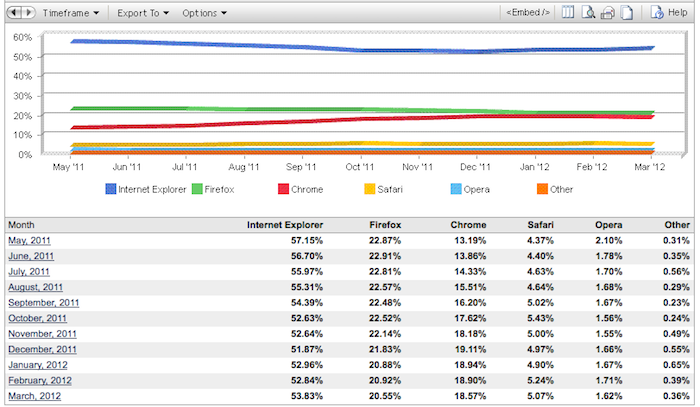The width and height of the screenshot is (700, 407).
Task: Open the May, 2011 link
Action: [29, 241]
